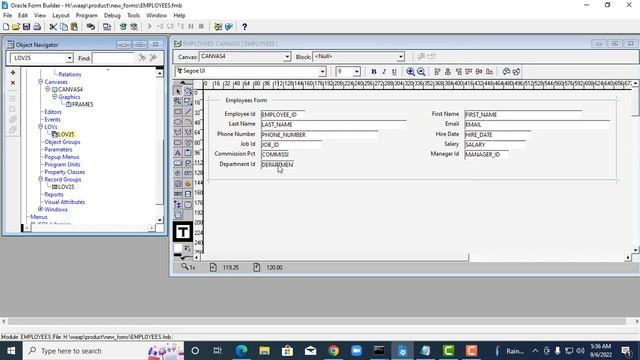Viewport: 640px width, 360px height.
Task: Click the Zoom In magnifier icon
Action: tap(411, 72)
